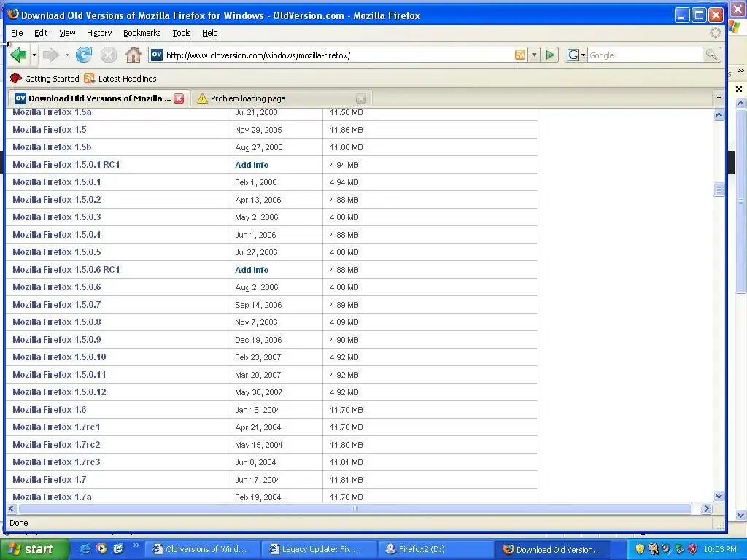
Task: Go to Home page icon
Action: pyautogui.click(x=133, y=55)
